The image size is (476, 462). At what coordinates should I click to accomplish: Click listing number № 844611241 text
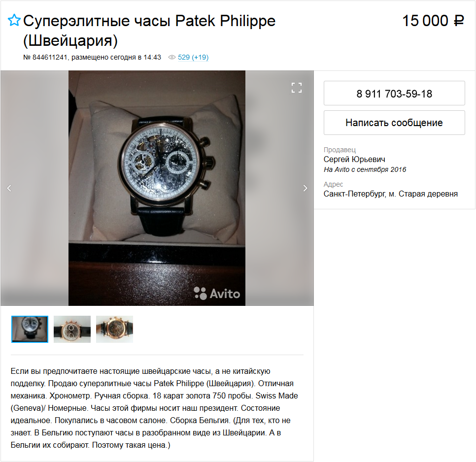45,57
